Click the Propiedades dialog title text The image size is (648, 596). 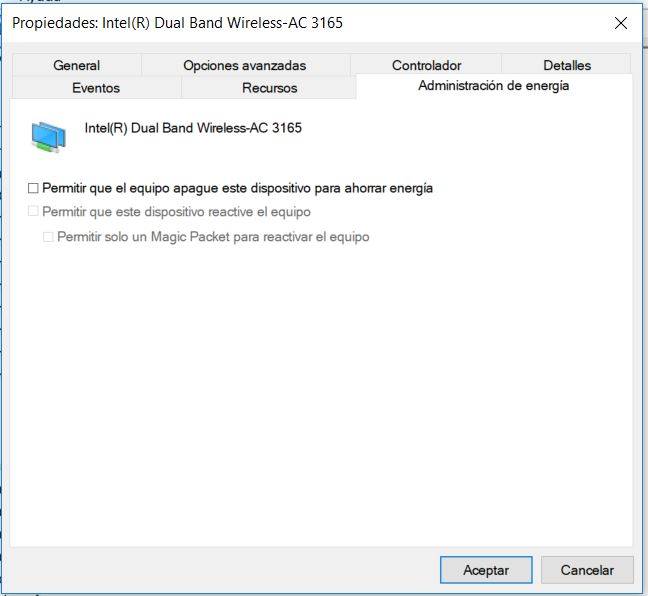coord(177,23)
